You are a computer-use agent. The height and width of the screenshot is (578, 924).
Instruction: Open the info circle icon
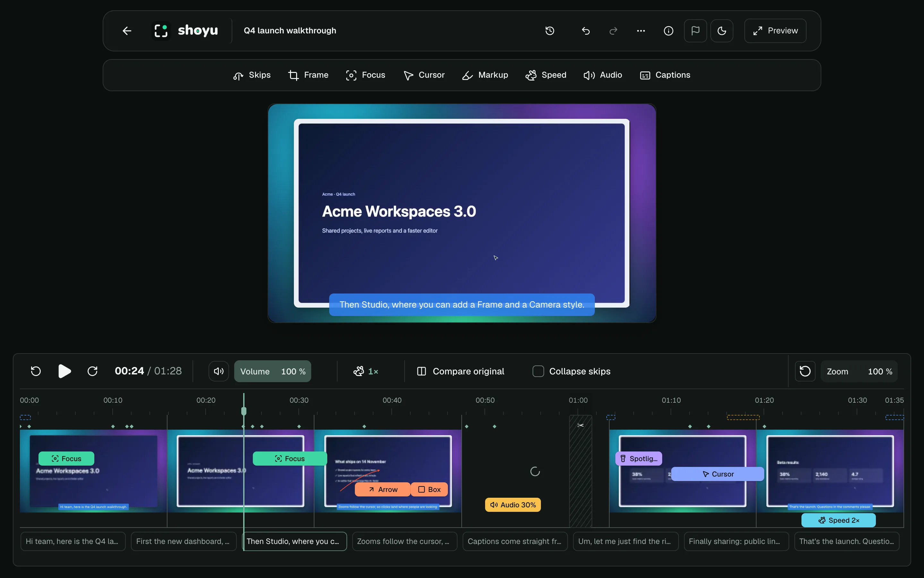coord(668,31)
